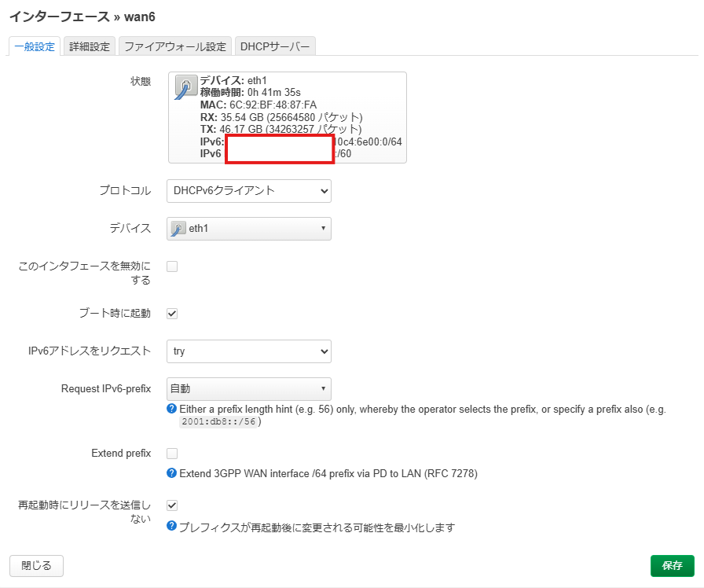The image size is (704, 588).
Task: Switch to 詳細設定 tab
Action: [x=90, y=46]
